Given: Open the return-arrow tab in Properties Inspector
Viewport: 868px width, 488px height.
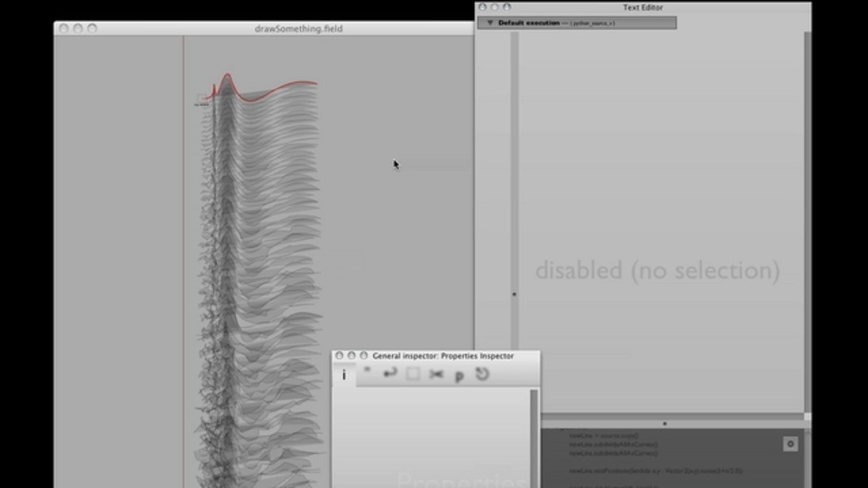Looking at the screenshot, I should [390, 373].
